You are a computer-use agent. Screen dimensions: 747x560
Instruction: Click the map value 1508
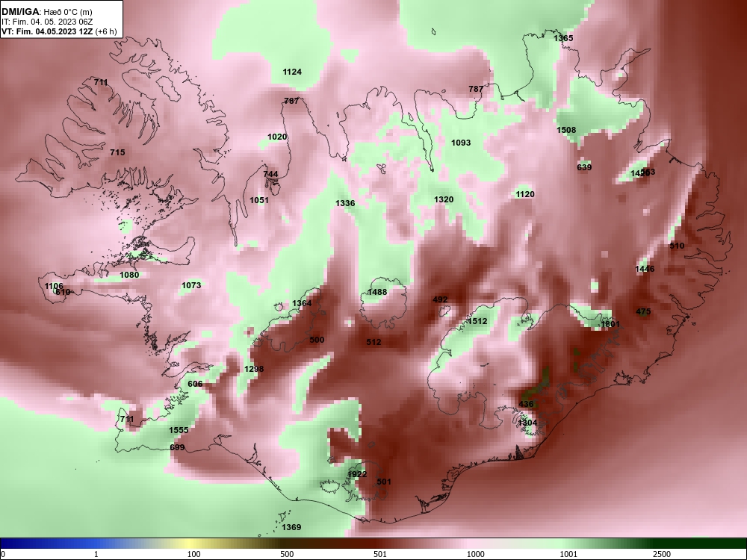566,130
